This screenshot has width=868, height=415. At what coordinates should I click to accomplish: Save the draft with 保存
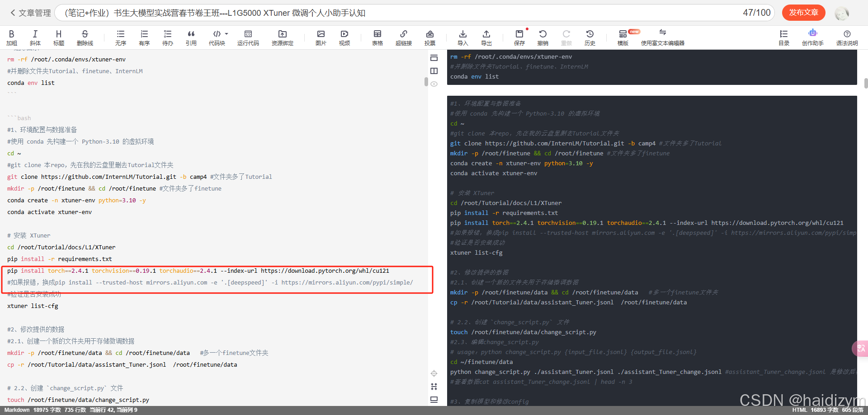pyautogui.click(x=519, y=37)
